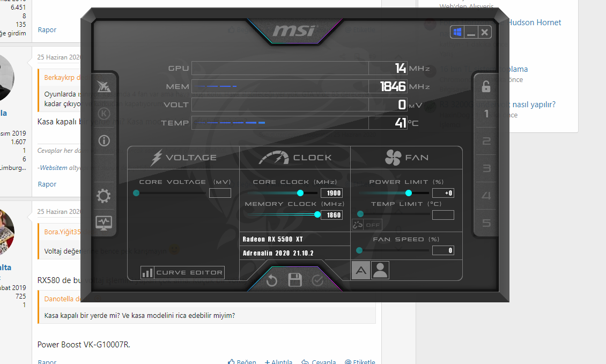Click the Voltage section header
The width and height of the screenshot is (606, 364).
[x=183, y=158]
